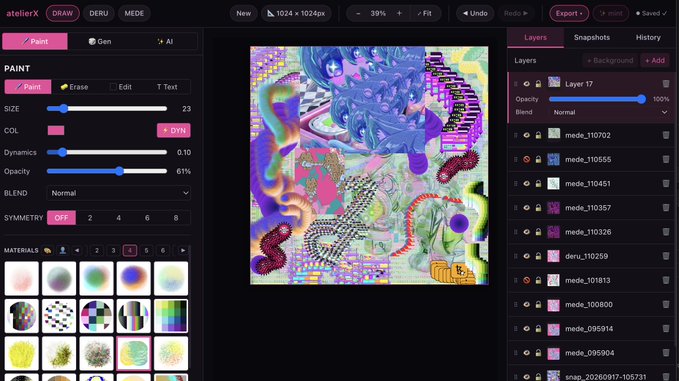Select the Edit tool

click(x=121, y=87)
